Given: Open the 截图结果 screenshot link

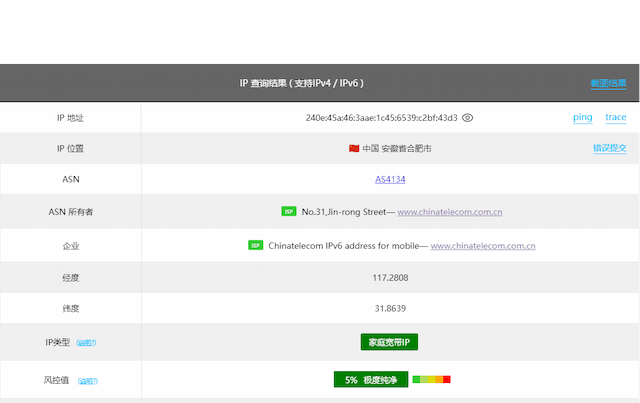Looking at the screenshot, I should [608, 83].
